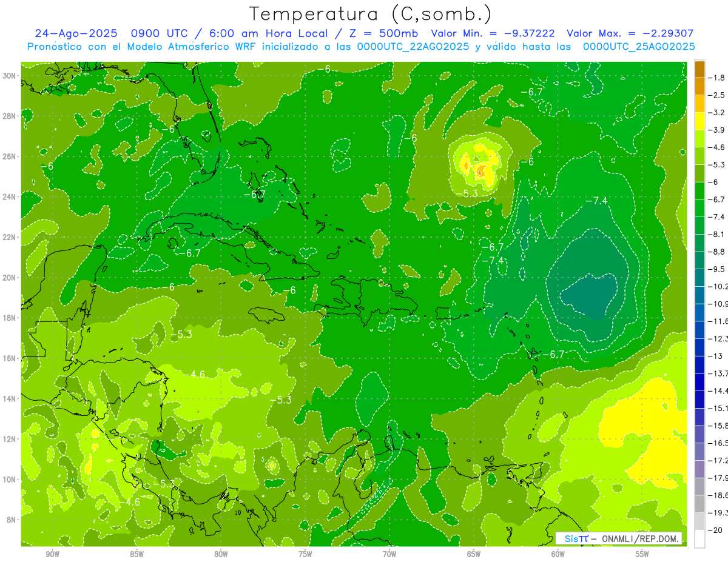728x562 pixels.
Task: Pick the teal swatch between -9.5 and -10.2
Action: 699,278
